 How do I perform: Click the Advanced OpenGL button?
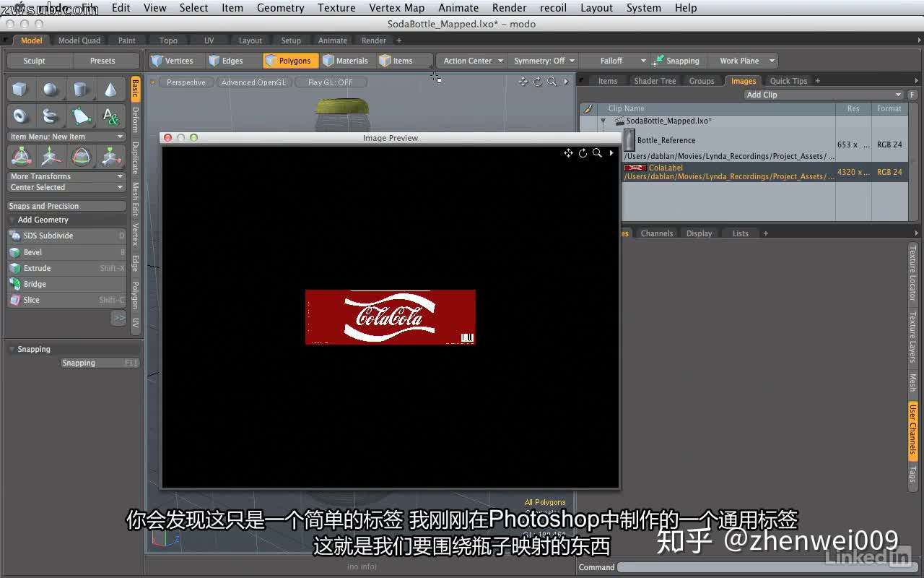pos(253,82)
